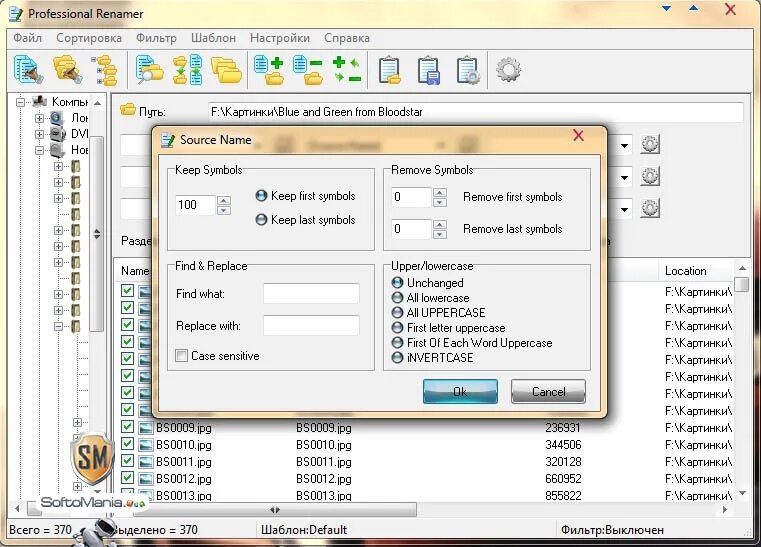Image resolution: width=761 pixels, height=547 pixels.
Task: Click the folder tree structure toolbar icon
Action: tap(105, 70)
